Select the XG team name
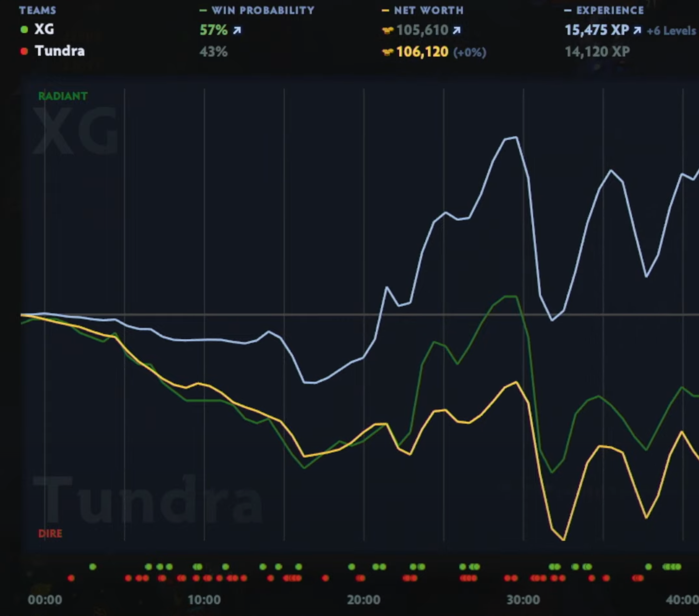 (44, 29)
